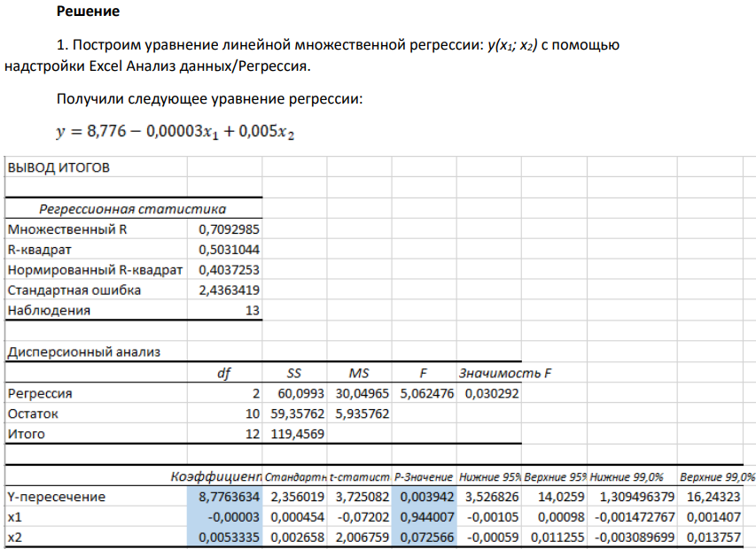Click 'Дисперсионный анализ' heading cell
This screenshot has height=549, width=756.
[84, 352]
